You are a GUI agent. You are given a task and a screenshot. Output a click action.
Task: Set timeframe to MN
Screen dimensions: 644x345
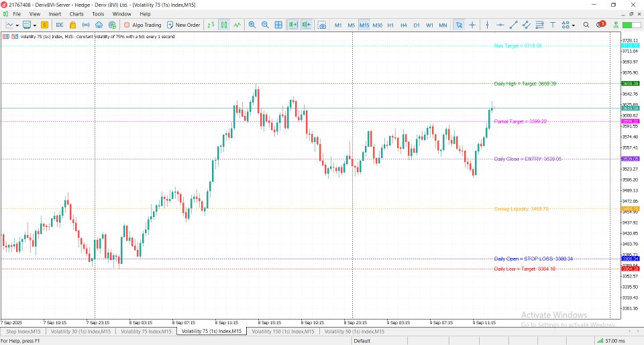(443, 25)
